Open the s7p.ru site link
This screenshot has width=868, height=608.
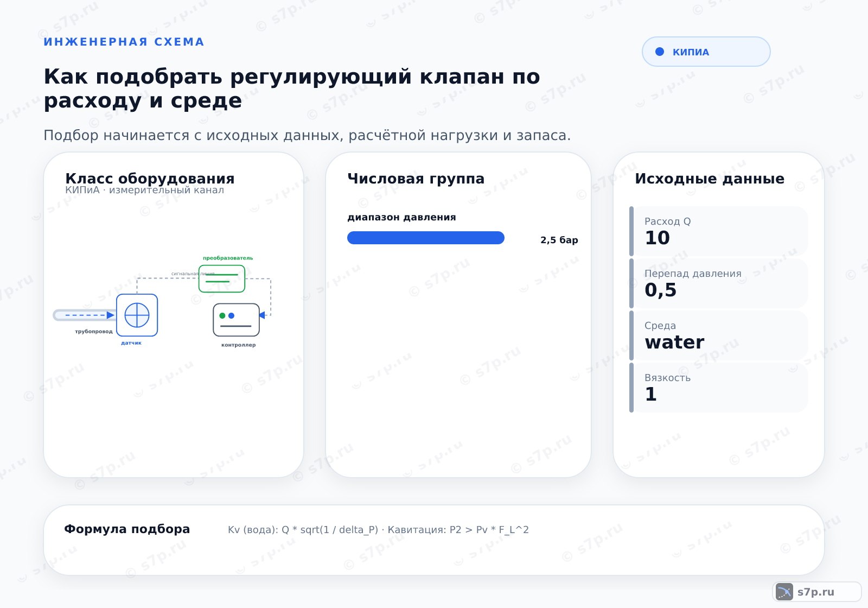tap(817, 592)
